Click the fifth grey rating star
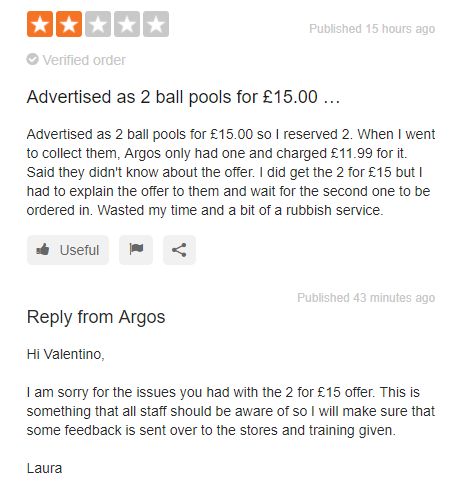Image resolution: width=449 pixels, height=488 pixels. click(156, 24)
